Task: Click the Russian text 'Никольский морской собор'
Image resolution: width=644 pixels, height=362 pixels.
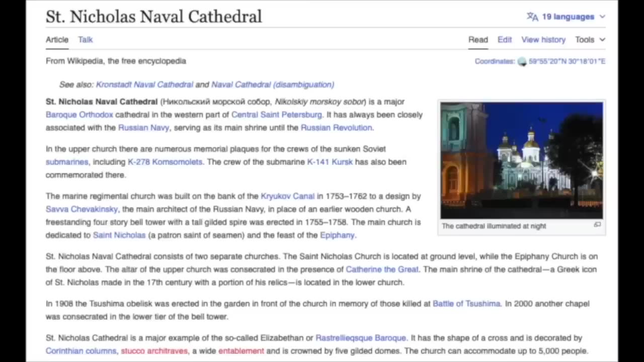Action: coord(217,102)
